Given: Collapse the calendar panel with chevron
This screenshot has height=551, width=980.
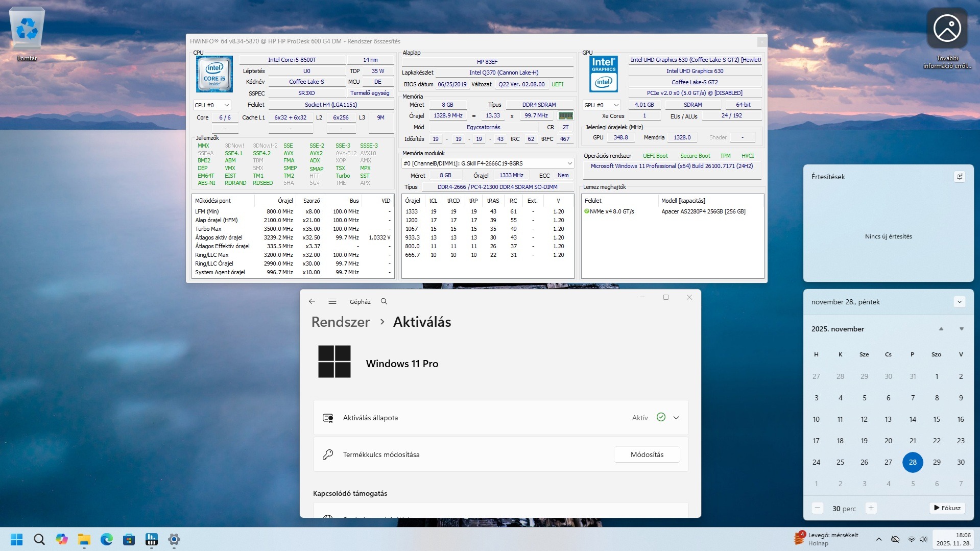Looking at the screenshot, I should tap(960, 302).
